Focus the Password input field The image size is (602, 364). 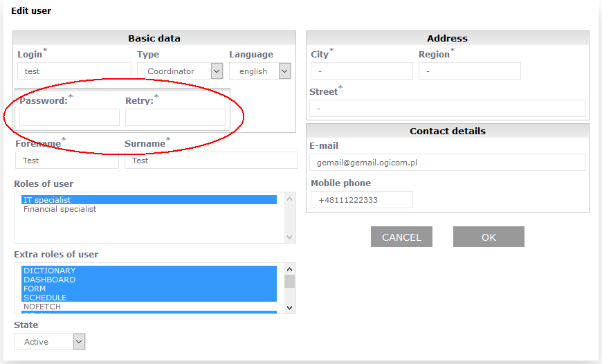(x=69, y=118)
